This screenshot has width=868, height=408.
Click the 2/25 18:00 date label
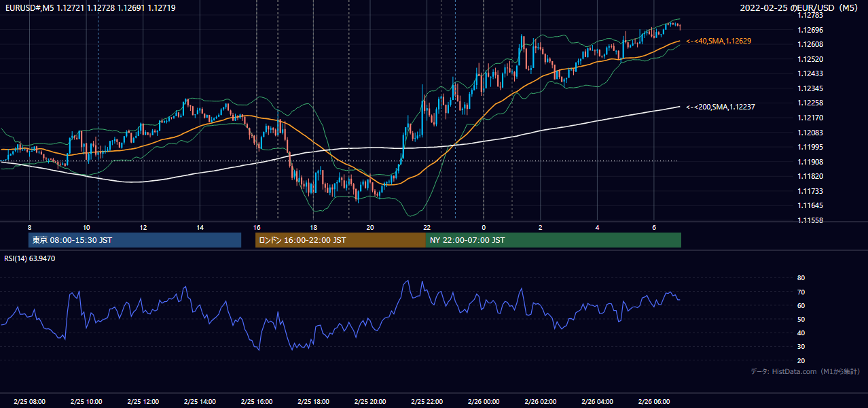click(x=313, y=401)
